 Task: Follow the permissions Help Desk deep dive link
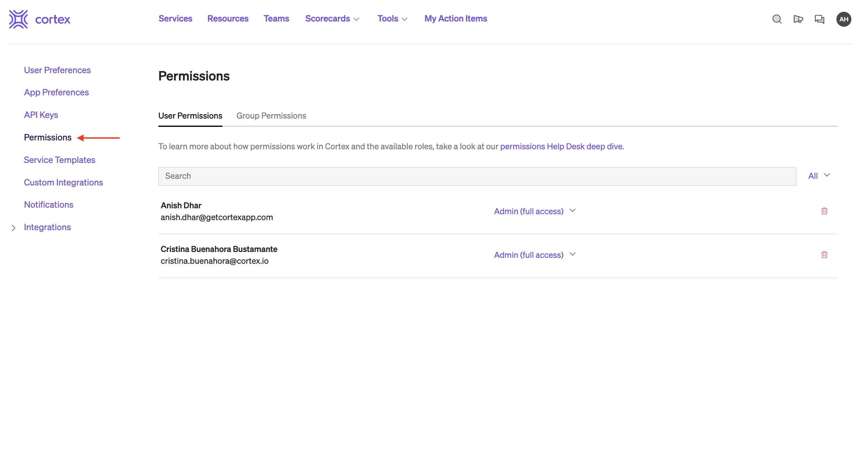tap(562, 147)
